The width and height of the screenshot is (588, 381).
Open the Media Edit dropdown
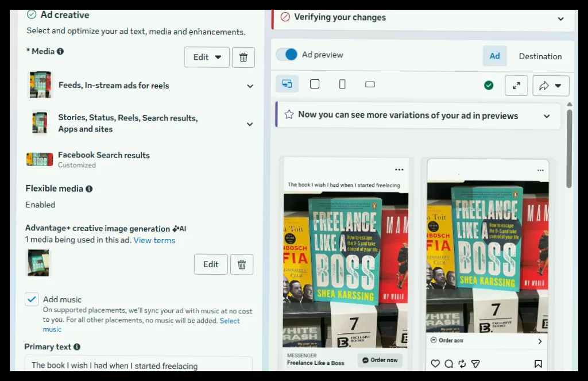click(x=207, y=57)
